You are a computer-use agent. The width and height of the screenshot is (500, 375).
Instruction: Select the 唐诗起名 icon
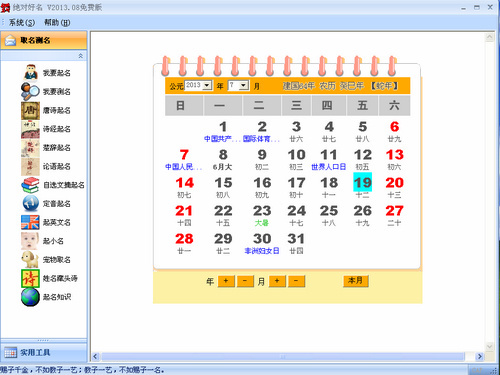point(30,110)
